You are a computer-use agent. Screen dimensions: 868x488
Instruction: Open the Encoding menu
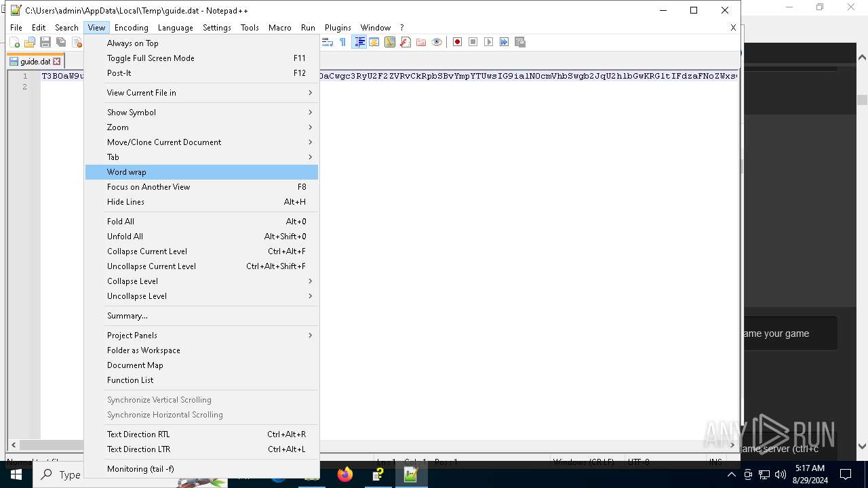(x=131, y=28)
